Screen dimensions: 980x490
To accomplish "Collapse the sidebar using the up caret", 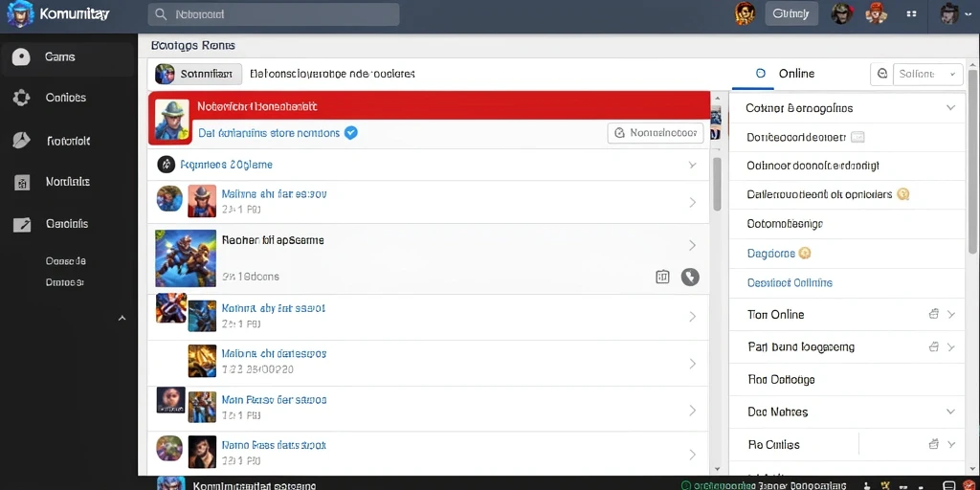I will 122,318.
